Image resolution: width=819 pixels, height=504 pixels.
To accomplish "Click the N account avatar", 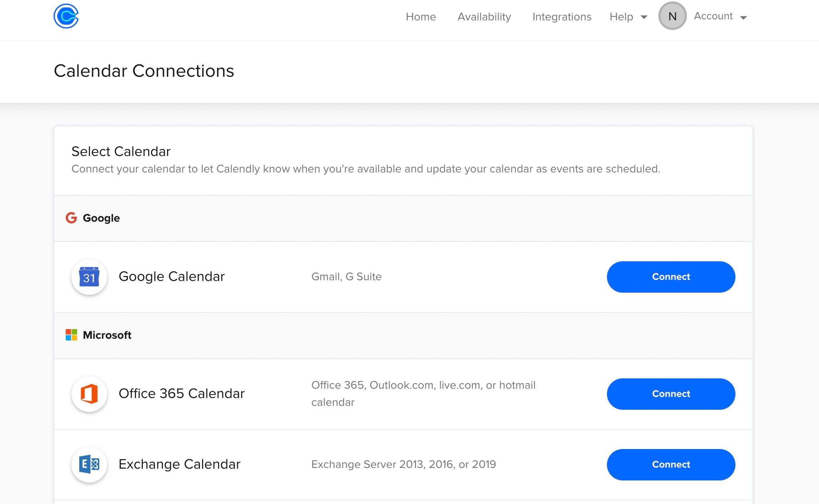I will click(x=672, y=16).
